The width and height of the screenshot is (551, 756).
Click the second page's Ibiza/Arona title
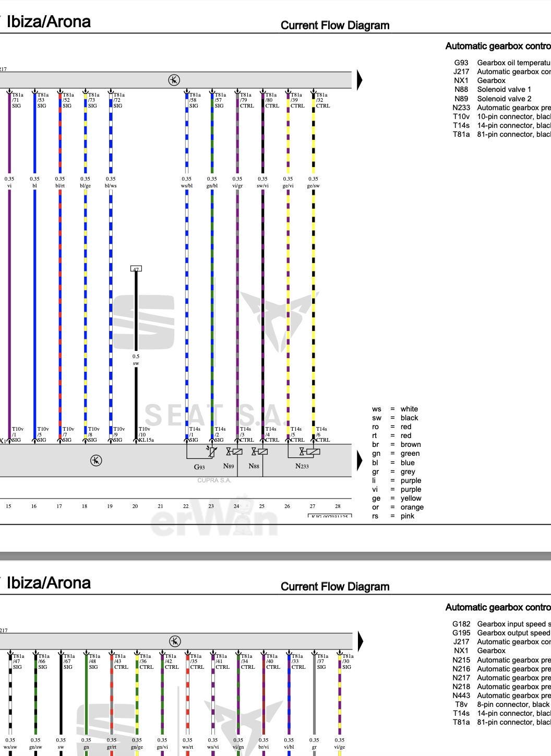click(48, 583)
